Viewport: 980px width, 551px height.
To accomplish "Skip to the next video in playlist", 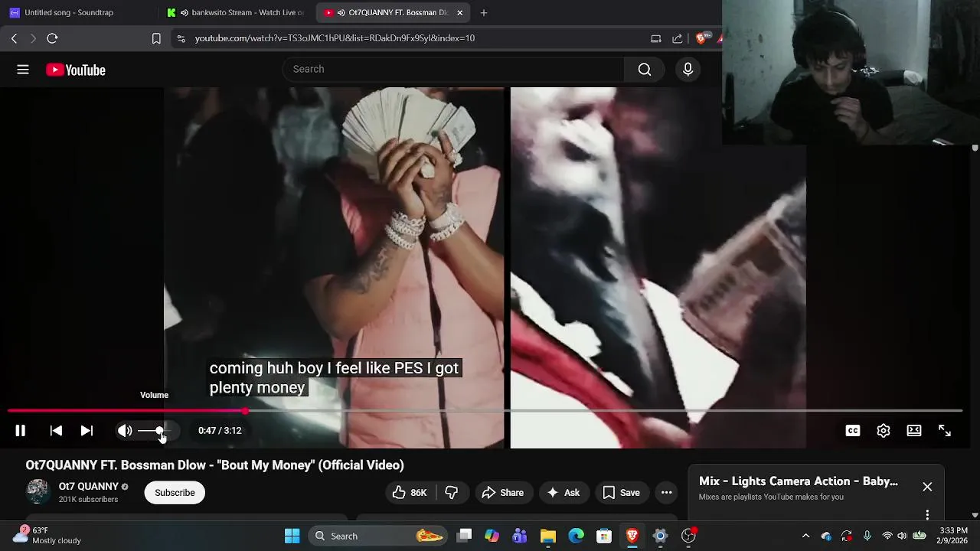I will tap(87, 431).
